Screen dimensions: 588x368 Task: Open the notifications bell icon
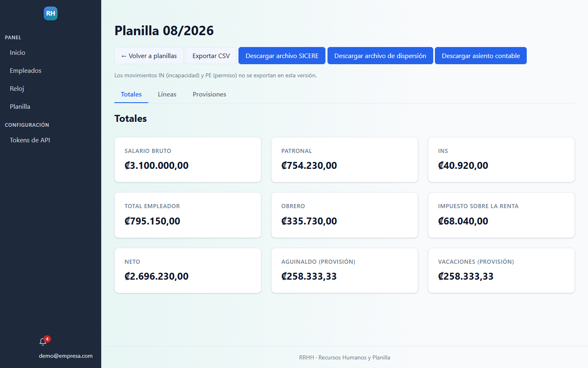pos(43,342)
